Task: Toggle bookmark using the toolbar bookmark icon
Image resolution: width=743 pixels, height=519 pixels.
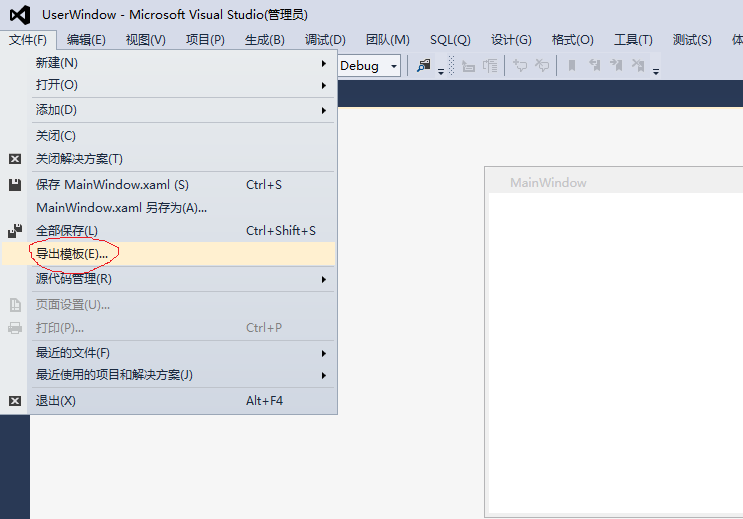Action: pos(572,65)
